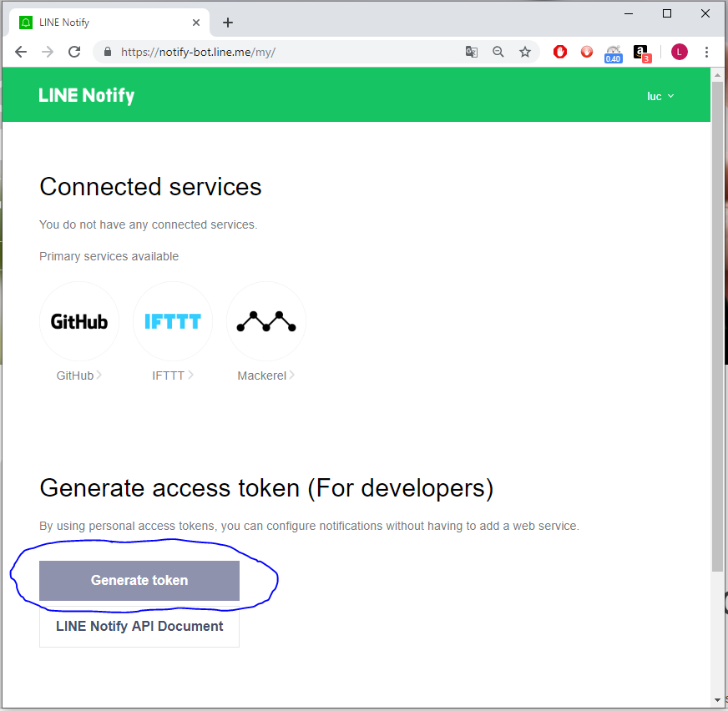Click the Generate token button
This screenshot has width=728, height=711.
139,580
